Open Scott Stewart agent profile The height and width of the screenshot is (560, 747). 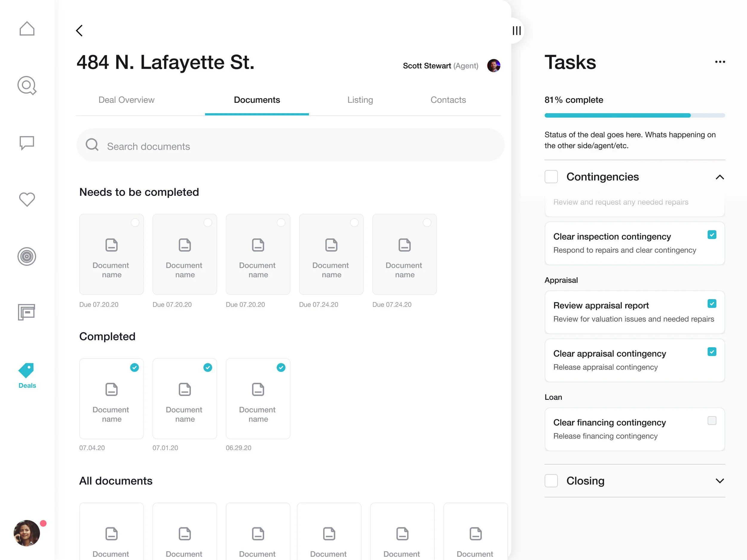494,65
